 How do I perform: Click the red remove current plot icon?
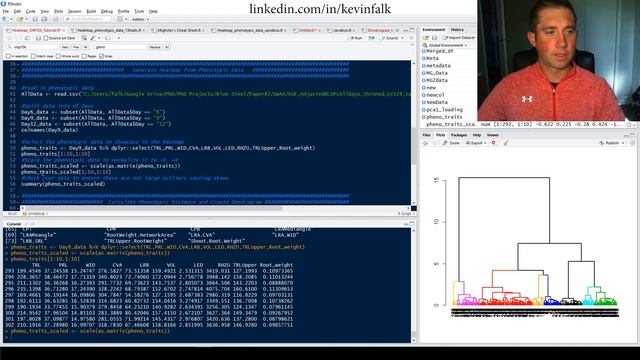(x=493, y=143)
